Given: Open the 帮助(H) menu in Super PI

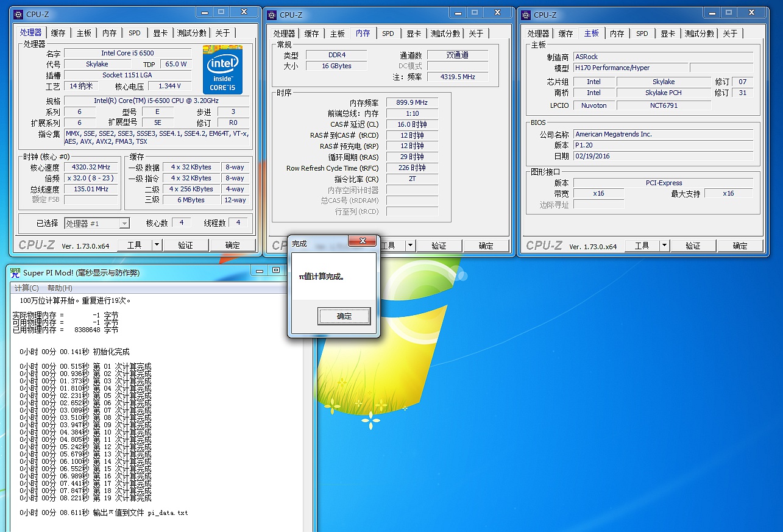Looking at the screenshot, I should coord(60,288).
